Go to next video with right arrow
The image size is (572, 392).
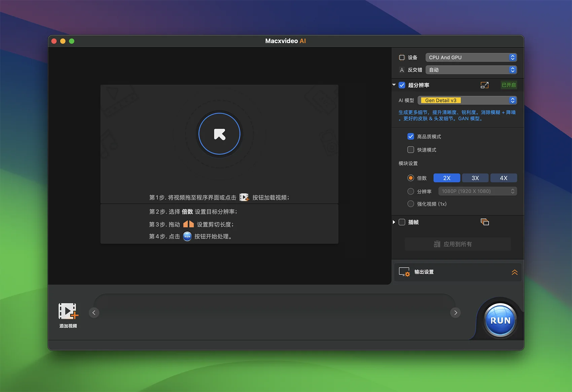tap(456, 313)
